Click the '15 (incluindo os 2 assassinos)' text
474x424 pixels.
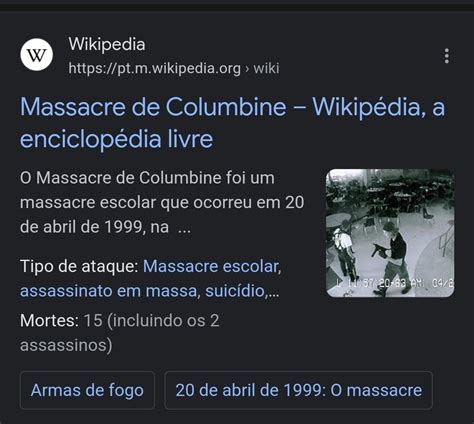pos(119,333)
